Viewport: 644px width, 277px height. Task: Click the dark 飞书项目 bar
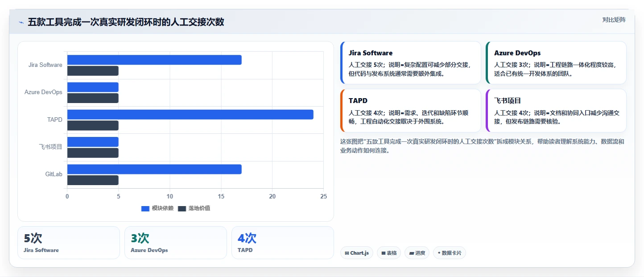[93, 153]
